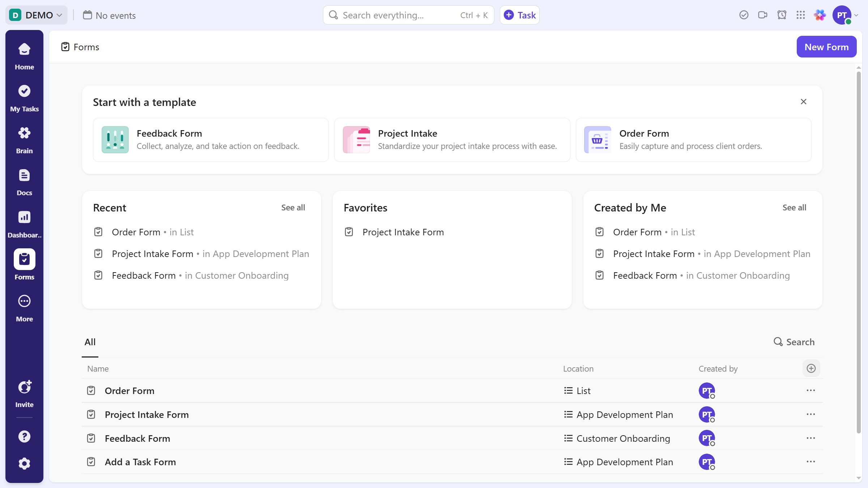
Task: Click See all in the Recent section
Action: pyautogui.click(x=293, y=207)
